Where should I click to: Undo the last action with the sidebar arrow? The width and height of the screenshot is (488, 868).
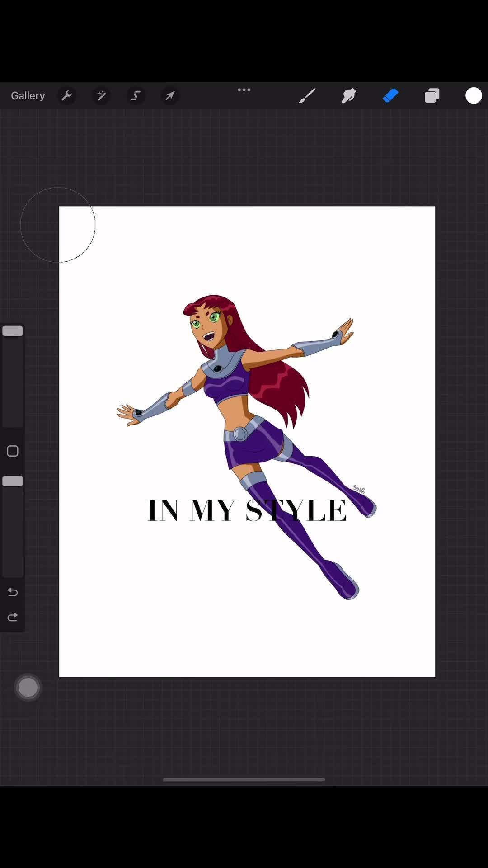click(13, 592)
